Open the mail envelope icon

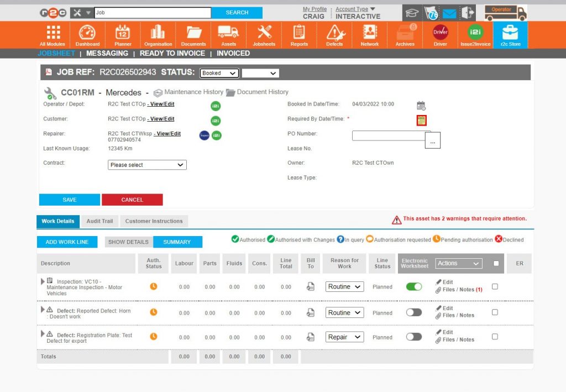[x=449, y=14]
